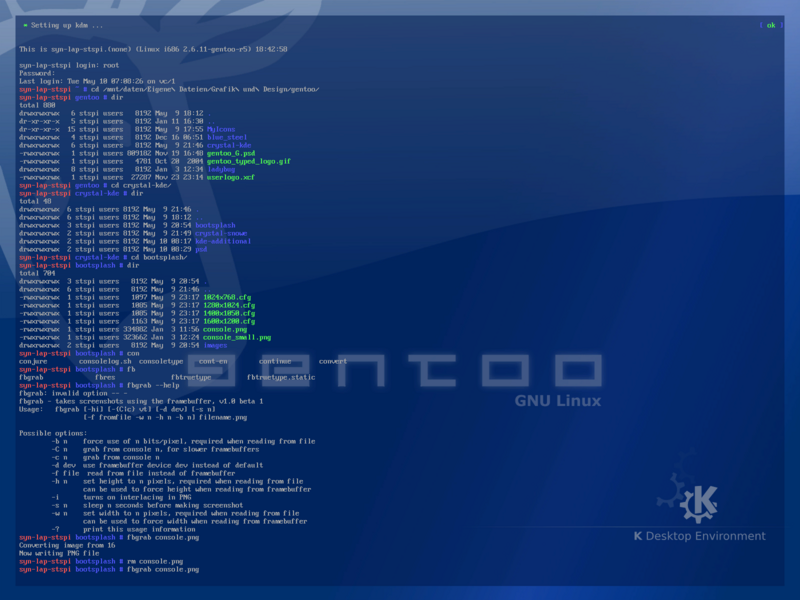Screen dimensions: 800x600
Task: Click the "conjure" completion suggestion
Action: [33, 361]
